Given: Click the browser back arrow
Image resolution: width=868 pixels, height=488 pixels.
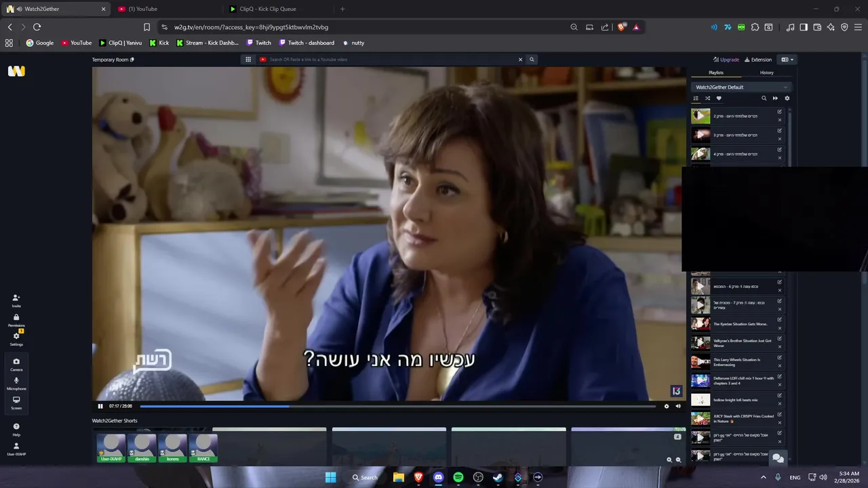Looking at the screenshot, I should click(9, 27).
